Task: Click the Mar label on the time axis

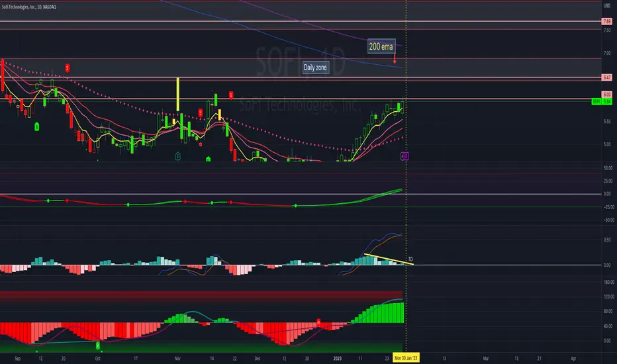Action: [x=486, y=359]
